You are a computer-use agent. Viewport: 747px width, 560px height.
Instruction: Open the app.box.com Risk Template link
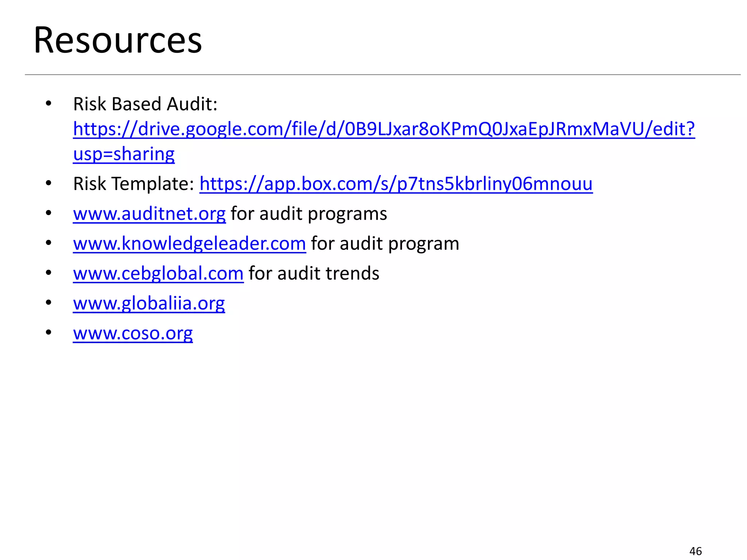click(396, 184)
